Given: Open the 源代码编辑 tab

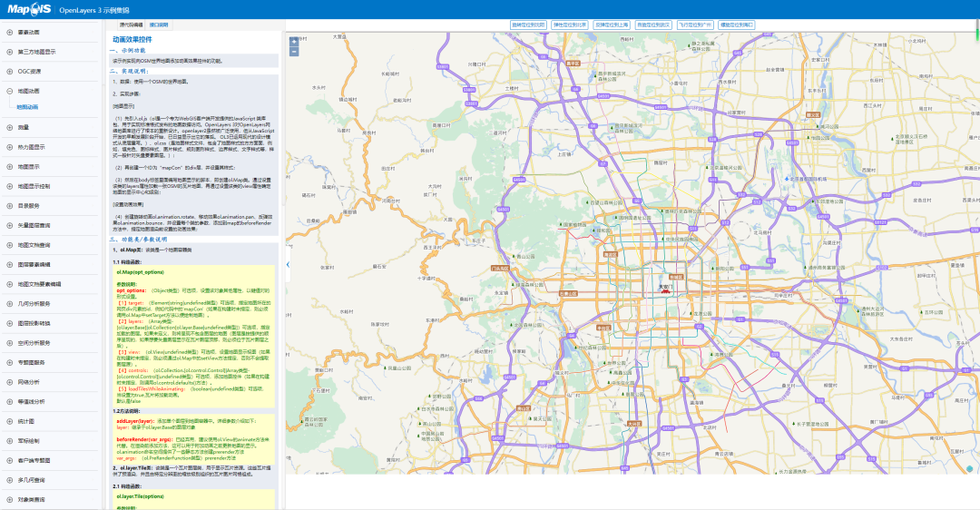Looking at the screenshot, I should tap(132, 25).
